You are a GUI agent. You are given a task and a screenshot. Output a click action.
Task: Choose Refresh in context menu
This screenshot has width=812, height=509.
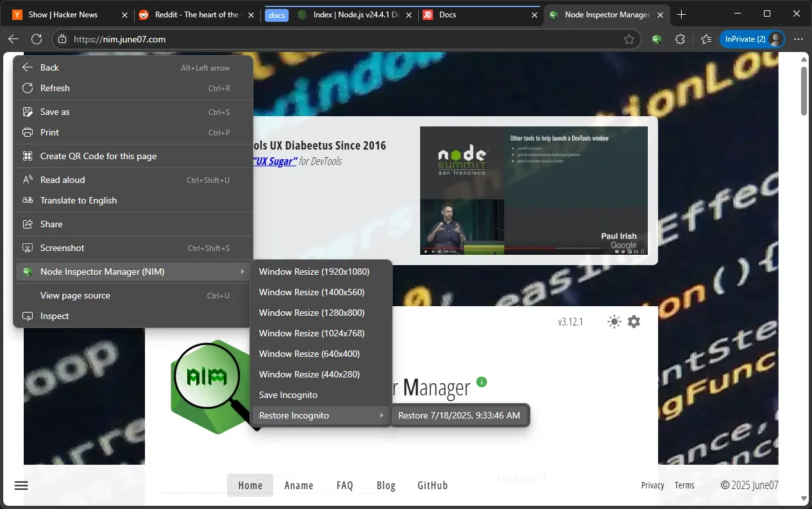(x=133, y=88)
